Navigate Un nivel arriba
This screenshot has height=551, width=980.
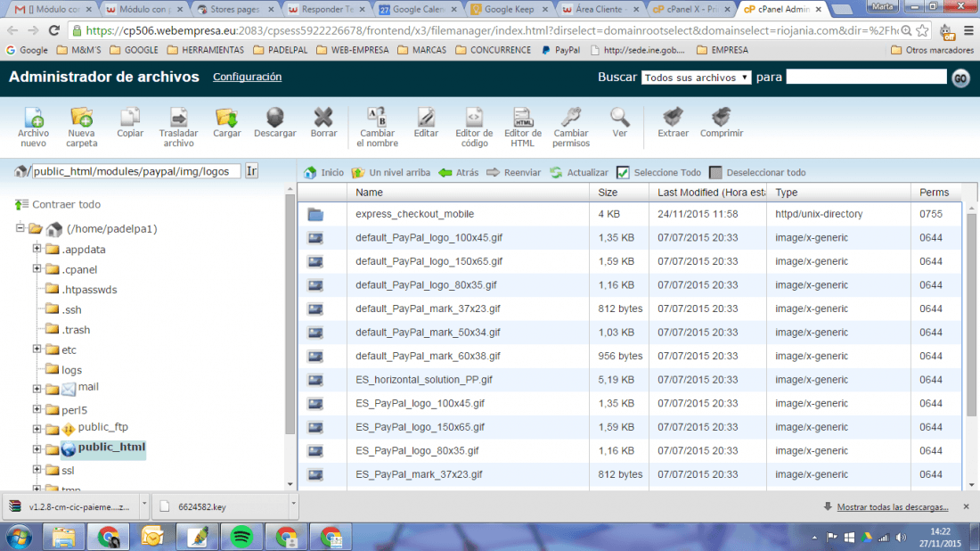pos(390,173)
